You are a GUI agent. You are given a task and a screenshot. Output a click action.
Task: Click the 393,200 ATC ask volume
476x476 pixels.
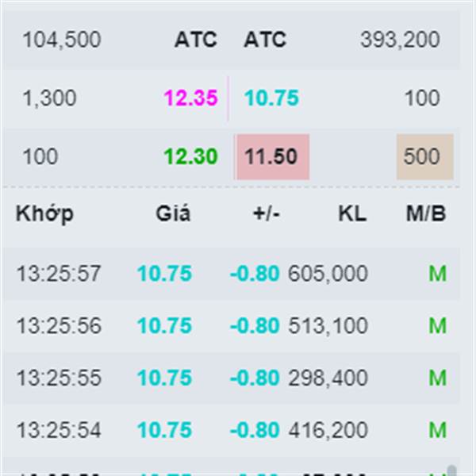point(399,40)
